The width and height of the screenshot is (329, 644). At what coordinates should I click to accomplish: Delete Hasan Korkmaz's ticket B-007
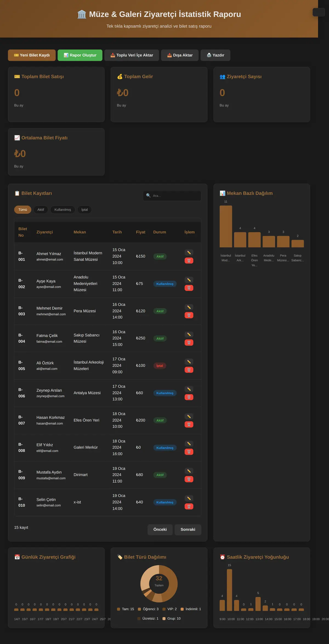pyautogui.click(x=189, y=424)
